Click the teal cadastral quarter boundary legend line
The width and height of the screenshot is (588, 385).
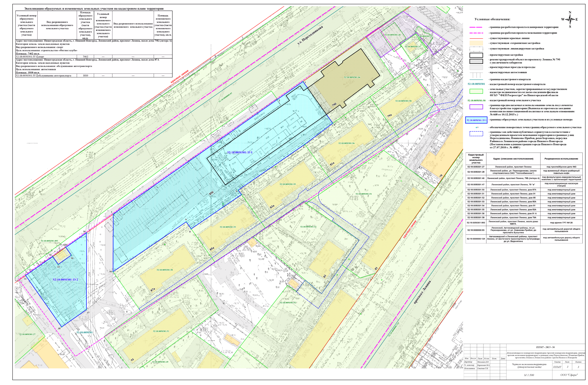[476, 80]
